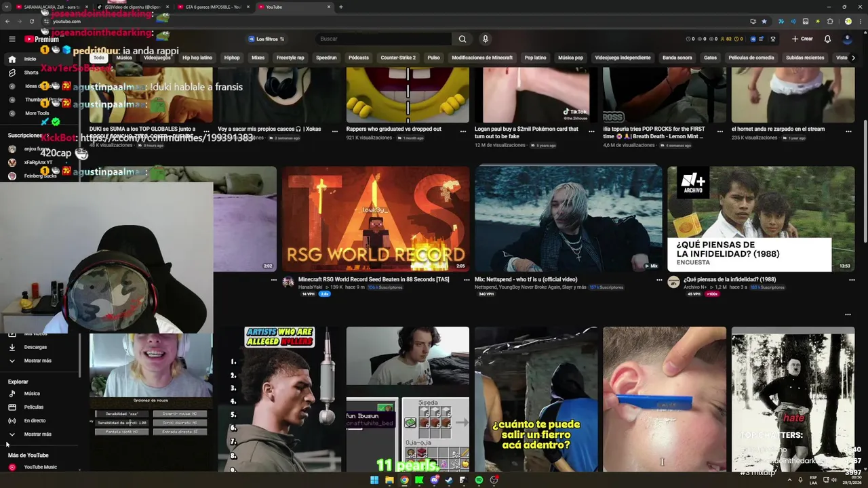Open the Artists who are alleged Short
The width and height of the screenshot is (868, 488).
(x=279, y=399)
